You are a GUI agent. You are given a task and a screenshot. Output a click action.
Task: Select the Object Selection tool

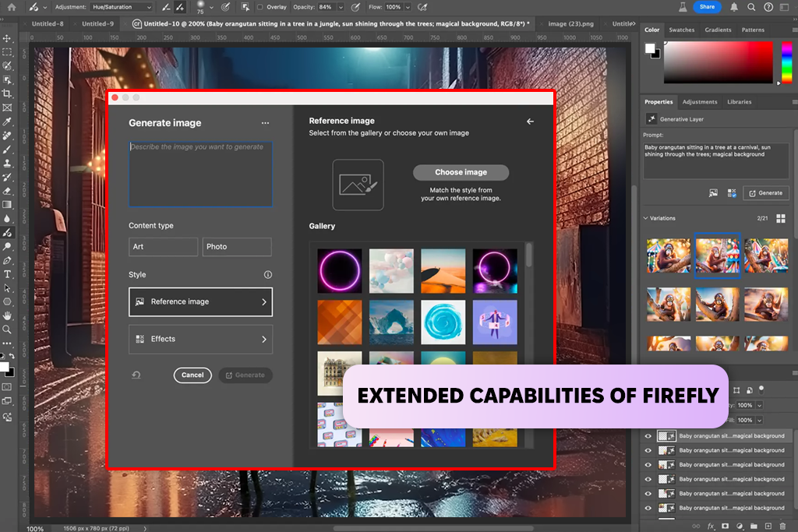point(7,80)
